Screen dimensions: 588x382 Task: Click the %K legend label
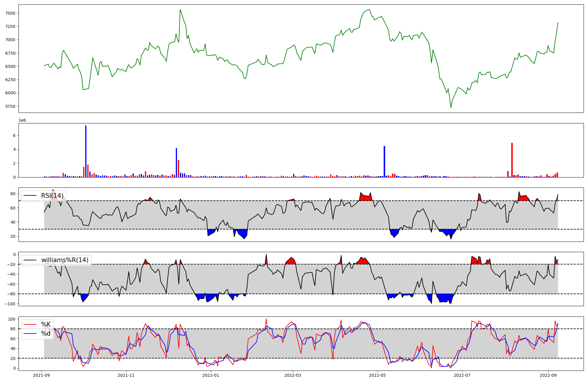[46, 324]
